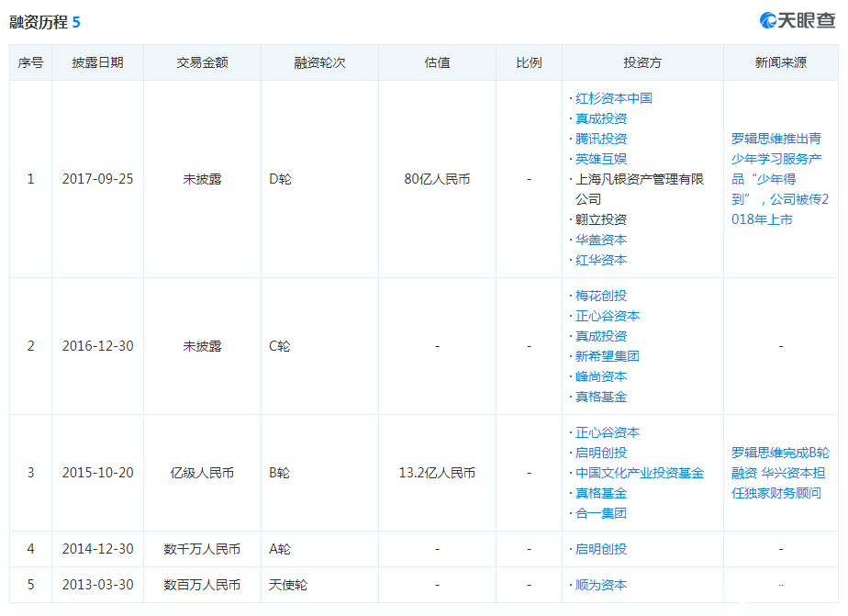Image resolution: width=848 pixels, height=616 pixels.
Task: Open 腾讯投资 investor link
Action: 600,139
